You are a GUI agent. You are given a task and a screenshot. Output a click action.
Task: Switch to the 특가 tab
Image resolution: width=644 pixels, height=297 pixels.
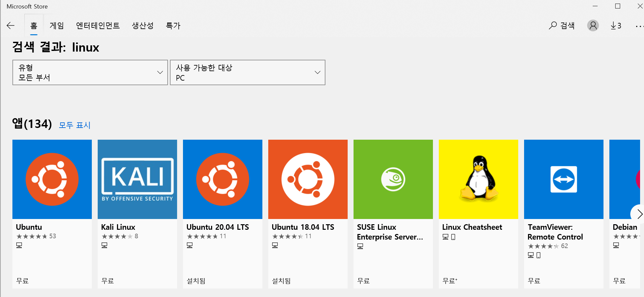[x=173, y=25]
